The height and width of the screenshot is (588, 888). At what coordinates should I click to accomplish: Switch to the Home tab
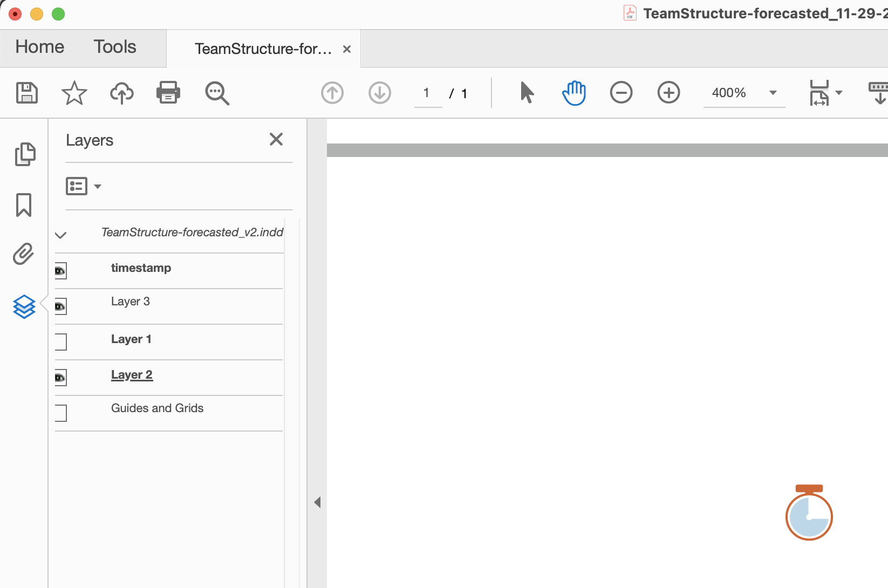(x=39, y=47)
